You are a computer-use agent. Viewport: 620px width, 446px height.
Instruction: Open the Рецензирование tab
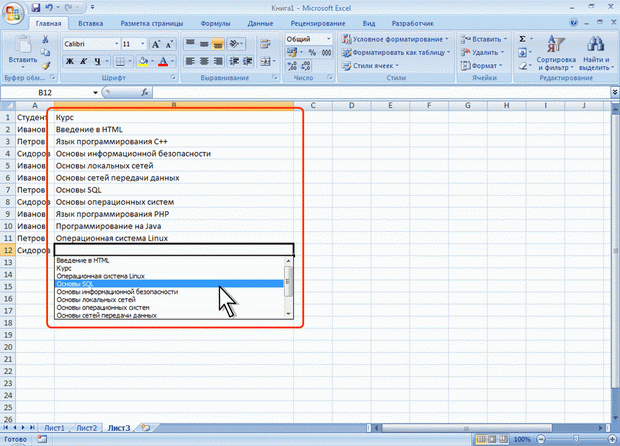[318, 23]
